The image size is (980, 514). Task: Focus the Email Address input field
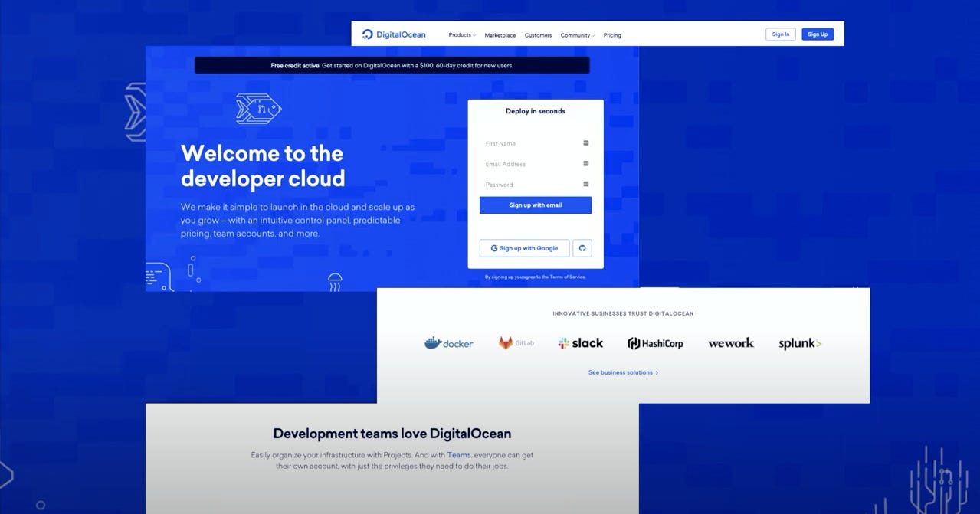[536, 164]
